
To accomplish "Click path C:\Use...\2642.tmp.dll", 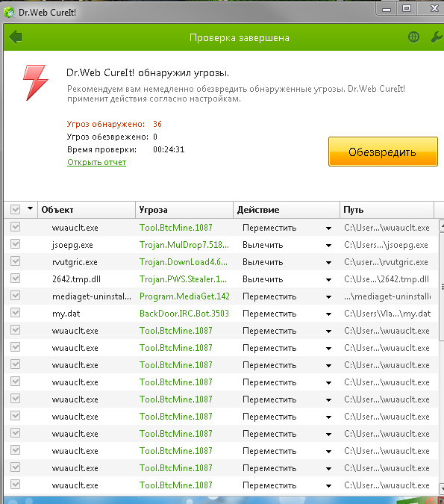I will pyautogui.click(x=387, y=279).
